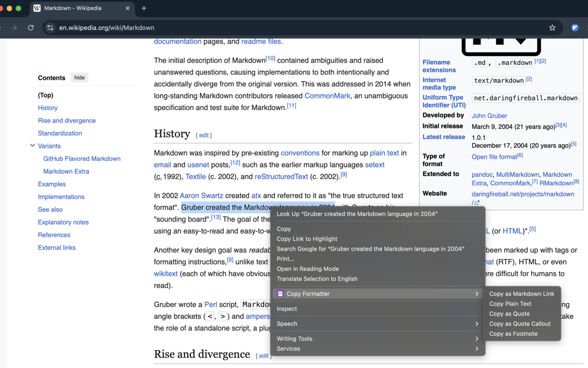
Task: Click the Wikipedia favicon on the tab
Action: (x=37, y=8)
